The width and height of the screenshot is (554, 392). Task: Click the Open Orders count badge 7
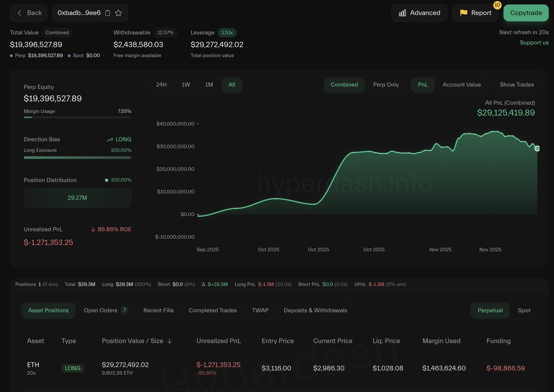[125, 310]
